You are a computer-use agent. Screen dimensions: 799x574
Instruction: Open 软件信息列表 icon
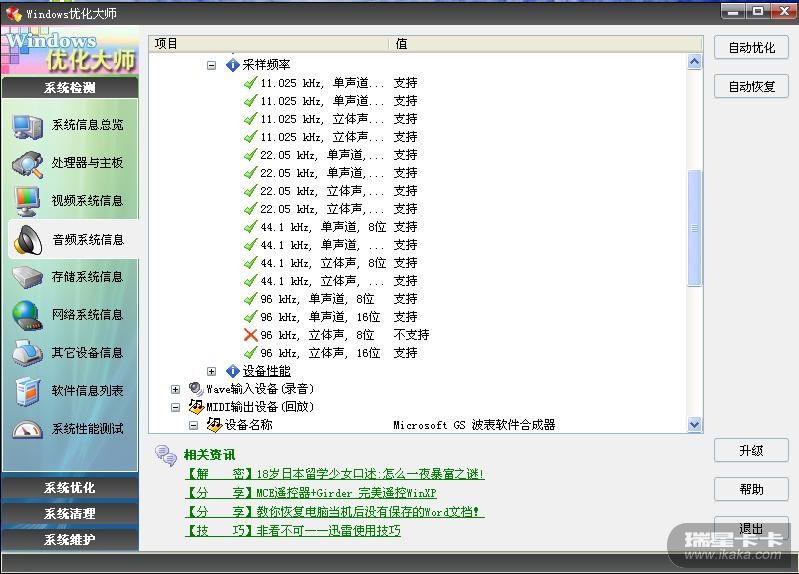point(26,391)
